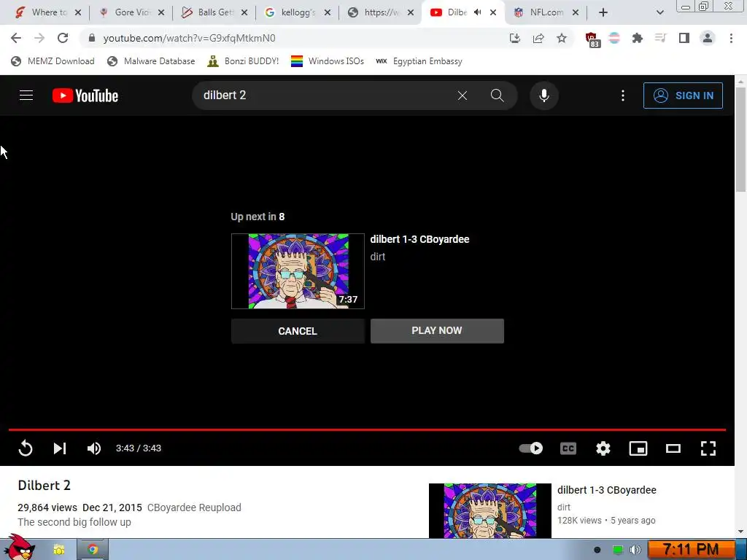Open the Egyptian Embassy bookmark

[x=419, y=61]
